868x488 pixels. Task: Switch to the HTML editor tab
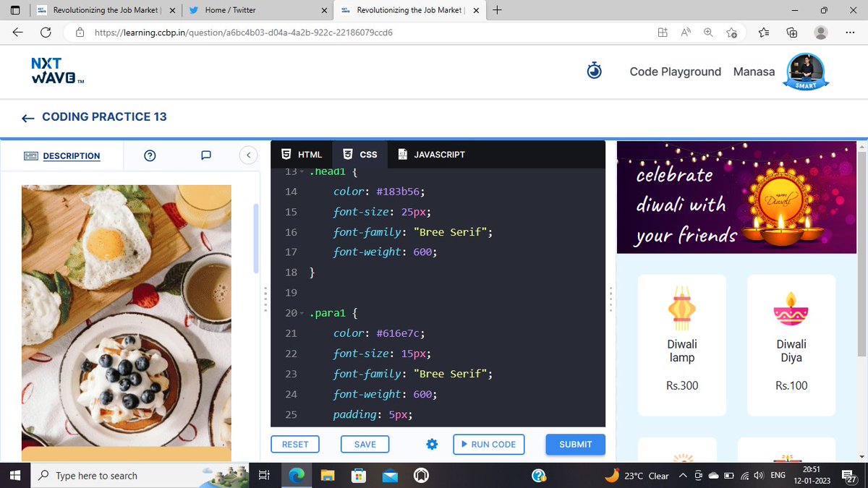(302, 154)
